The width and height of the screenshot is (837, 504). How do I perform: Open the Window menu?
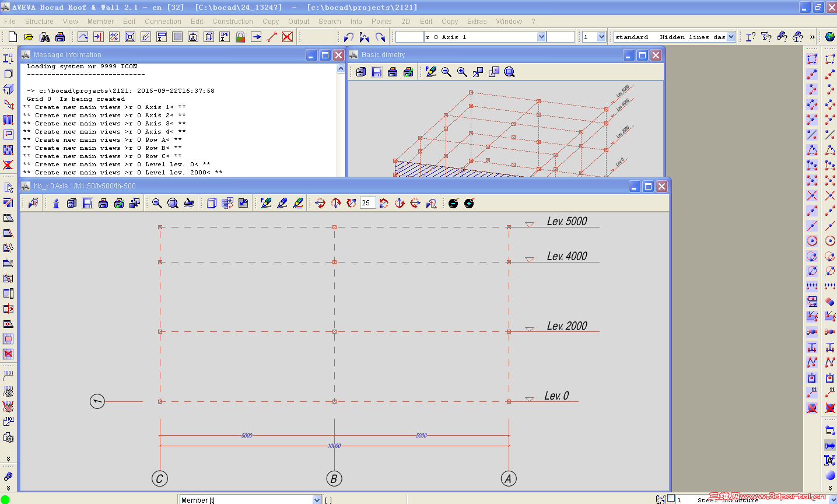click(509, 22)
